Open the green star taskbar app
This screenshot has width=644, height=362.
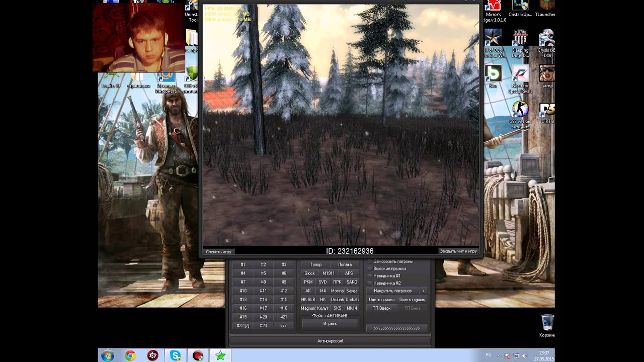[220, 355]
